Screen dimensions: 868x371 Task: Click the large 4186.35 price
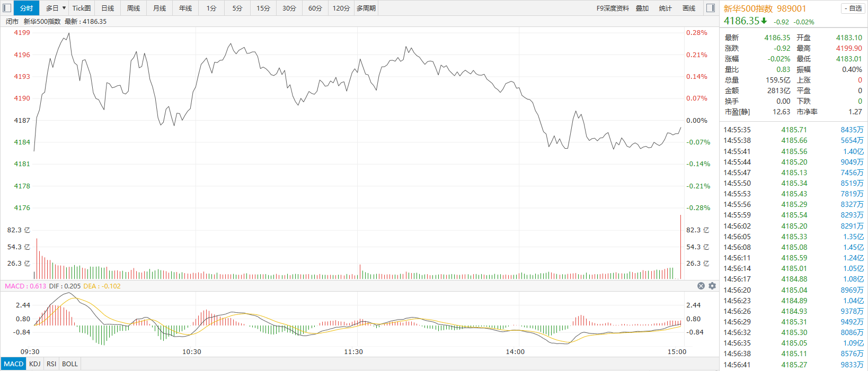coord(742,21)
